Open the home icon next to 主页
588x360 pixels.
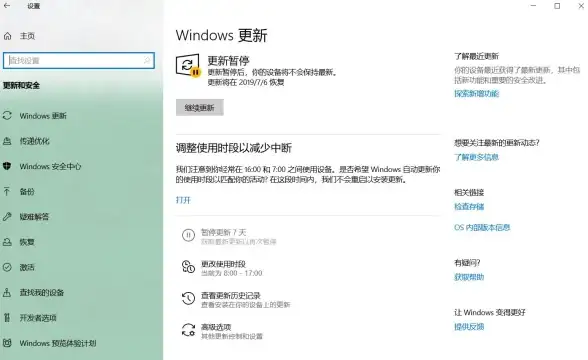(8, 36)
